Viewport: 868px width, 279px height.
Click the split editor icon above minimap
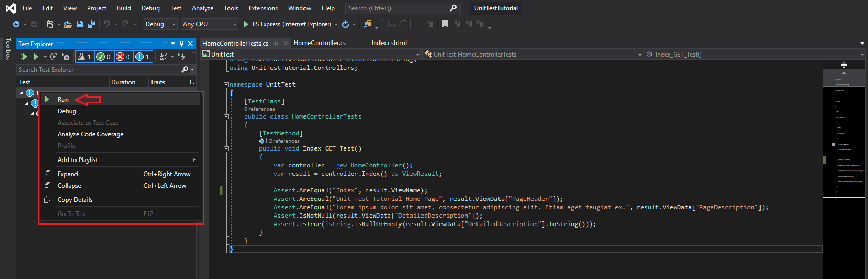tap(844, 65)
